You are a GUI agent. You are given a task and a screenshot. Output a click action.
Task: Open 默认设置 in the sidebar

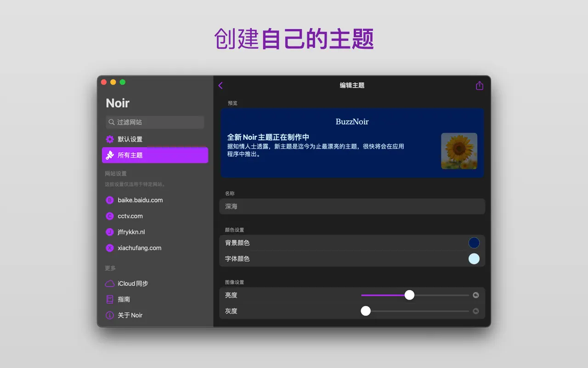point(155,139)
